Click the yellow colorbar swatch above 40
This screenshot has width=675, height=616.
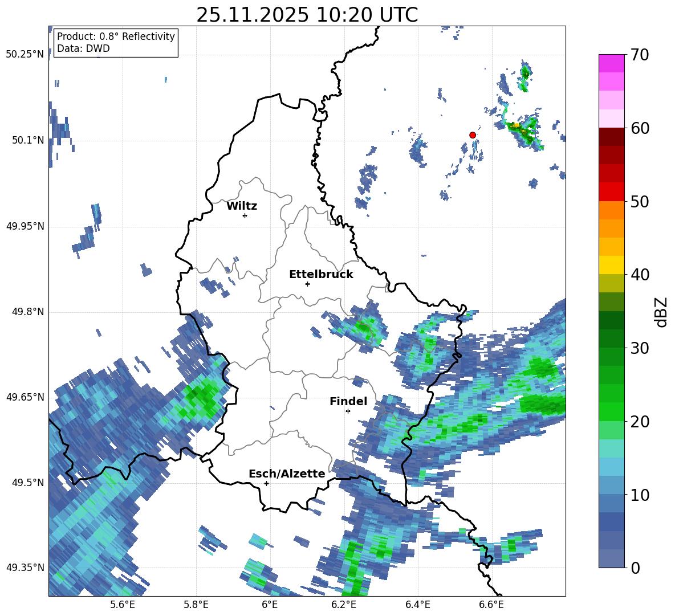(x=611, y=266)
